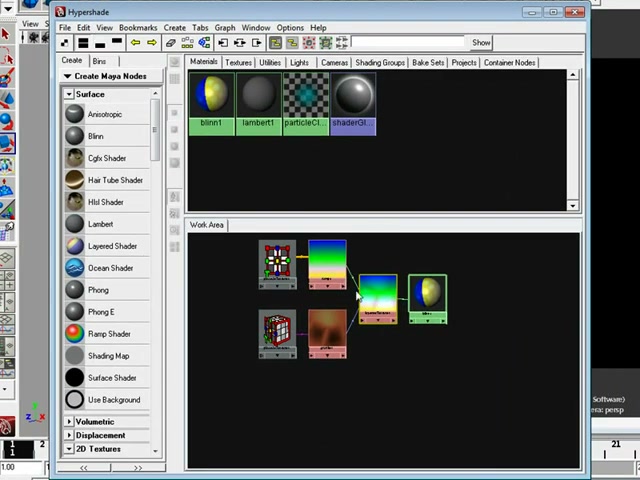Click the Rearrange graph icon
Viewport: 640px width, 480px height.
pos(187,42)
